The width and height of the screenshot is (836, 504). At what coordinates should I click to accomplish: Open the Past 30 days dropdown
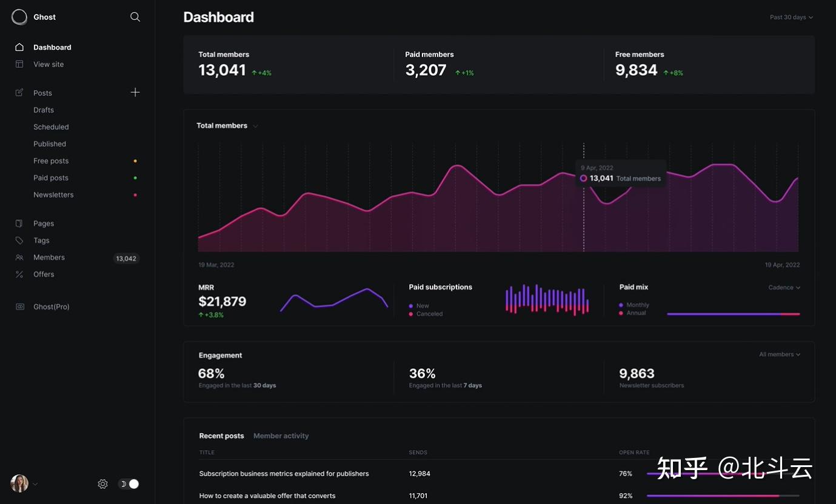[792, 18]
